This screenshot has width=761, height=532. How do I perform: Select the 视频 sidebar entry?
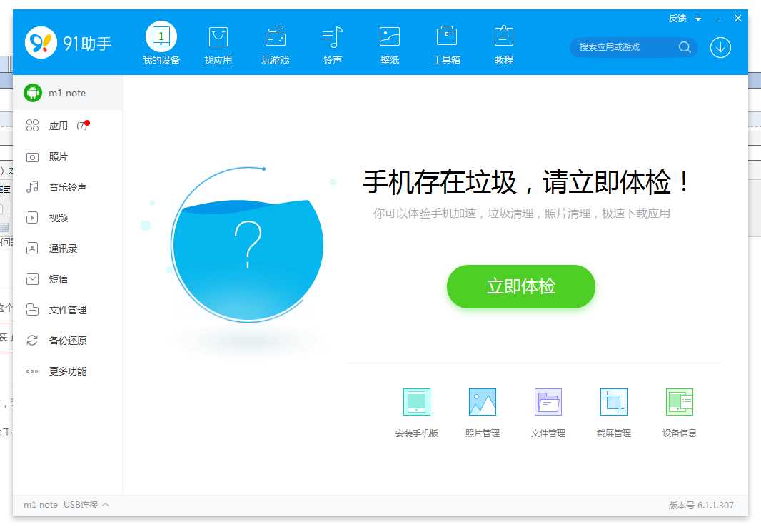point(67,218)
